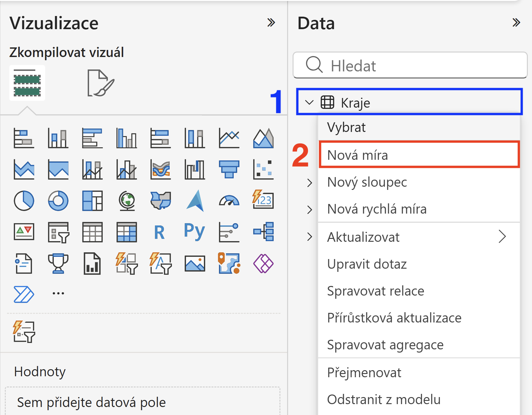Choose Přejmenovat menu item

(x=419, y=373)
